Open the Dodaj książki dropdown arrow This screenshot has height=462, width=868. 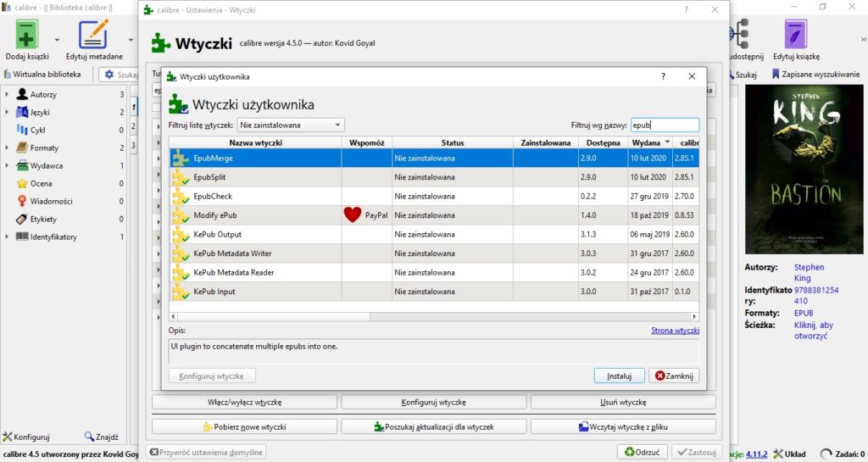tap(57, 41)
